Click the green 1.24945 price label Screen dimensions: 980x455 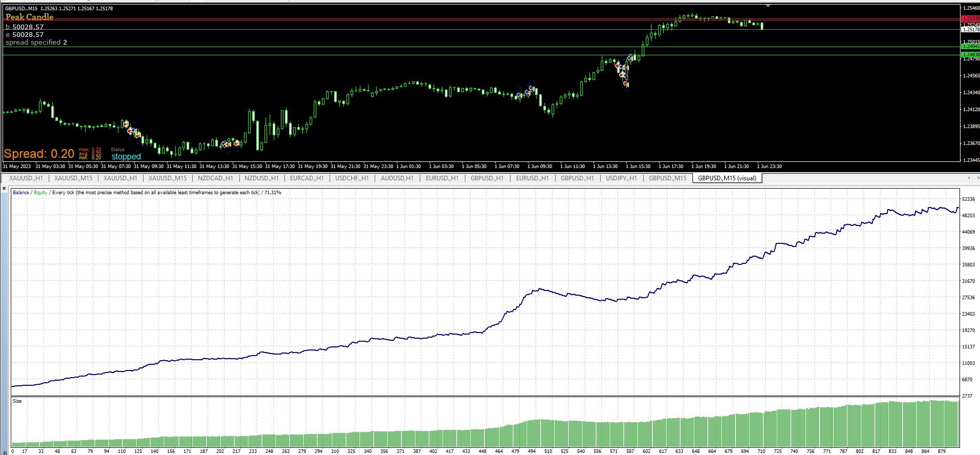click(x=970, y=47)
